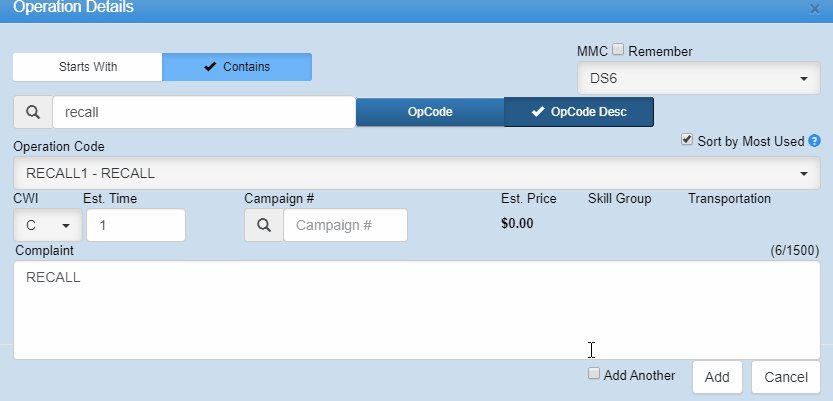
Task: Tick the Add Another checkbox
Action: click(x=594, y=374)
